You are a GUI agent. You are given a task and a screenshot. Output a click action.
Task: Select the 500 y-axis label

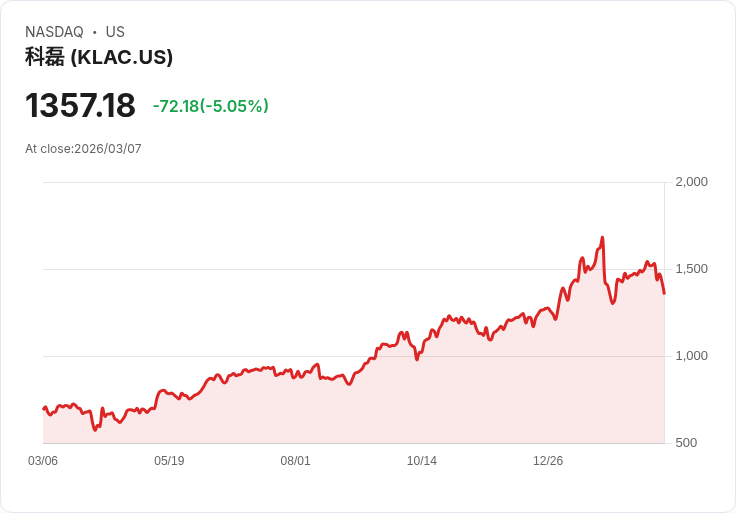coord(686,443)
